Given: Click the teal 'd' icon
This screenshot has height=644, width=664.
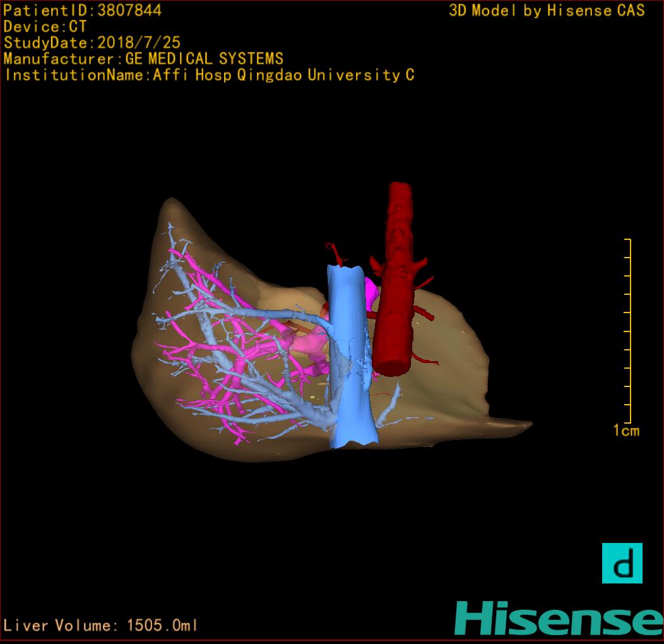Looking at the screenshot, I should 622,563.
